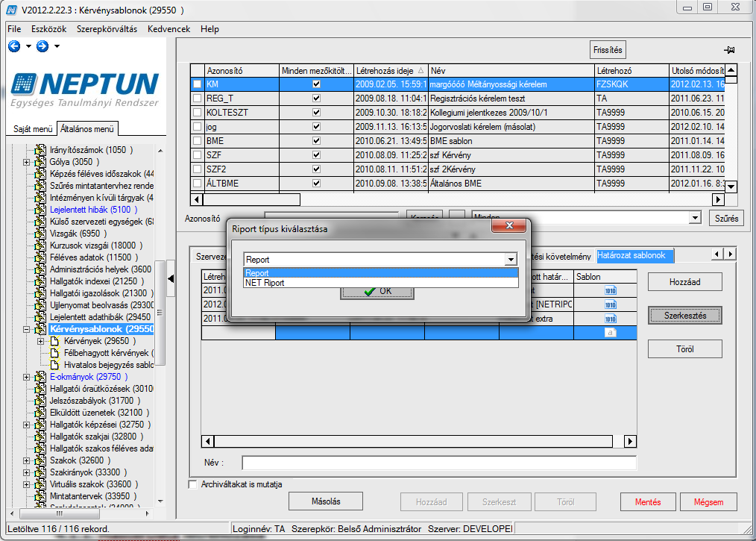Click the Neptun app icon in title bar
Viewport: 756px width, 541px height.
pyautogui.click(x=12, y=10)
